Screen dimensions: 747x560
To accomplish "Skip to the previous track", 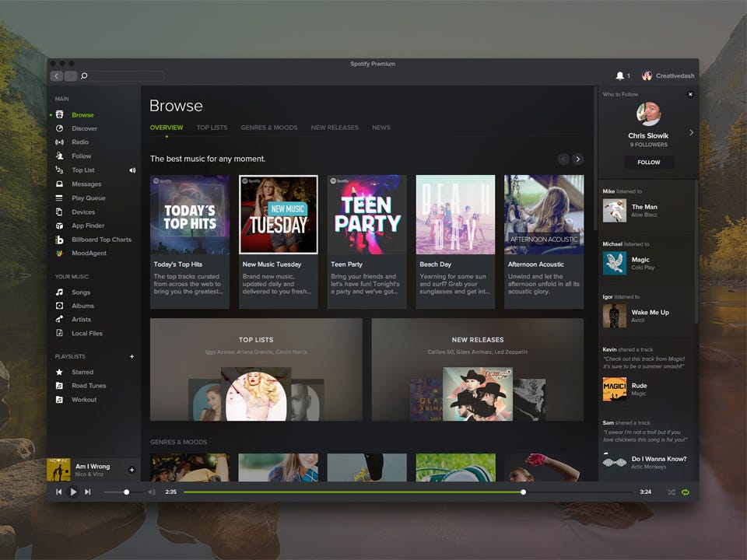I will tap(58, 492).
